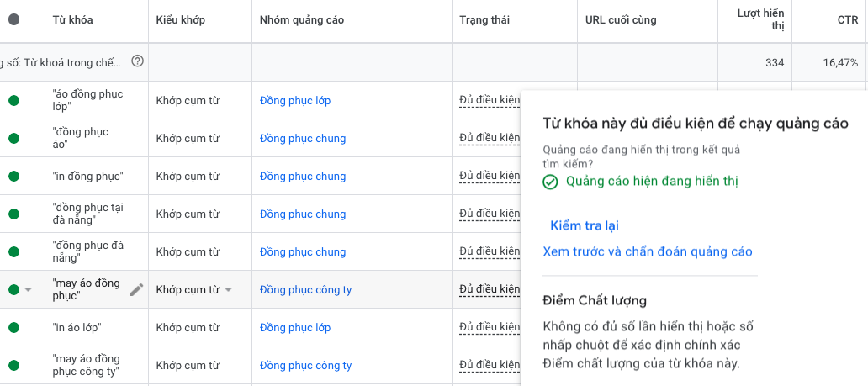The width and height of the screenshot is (868, 386).
Task: Expand the "Khớp cụm từ" dropdown for "may áo đồng phục"
Action: coord(228,290)
